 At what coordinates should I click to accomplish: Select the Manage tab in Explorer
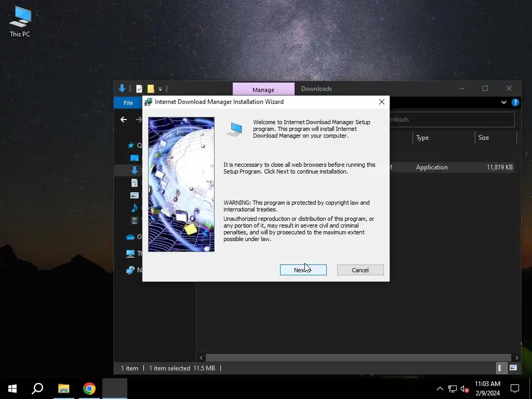coord(263,89)
